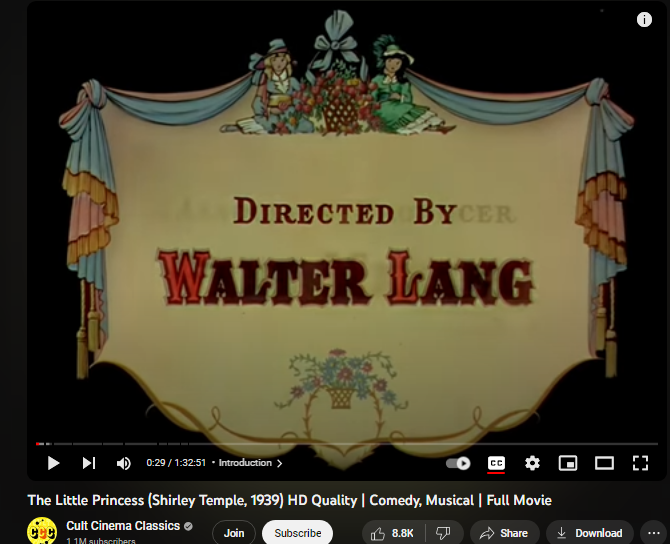Join the channel membership
This screenshot has width=670, height=544.
[234, 533]
